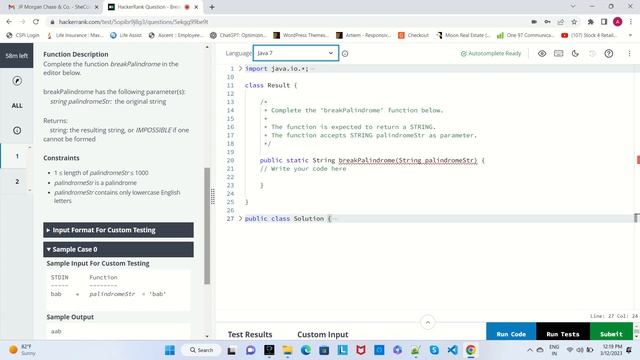This screenshot has height=360, width=640.
Task: Expand folded import line 1 in the editor
Action: pos(240,69)
